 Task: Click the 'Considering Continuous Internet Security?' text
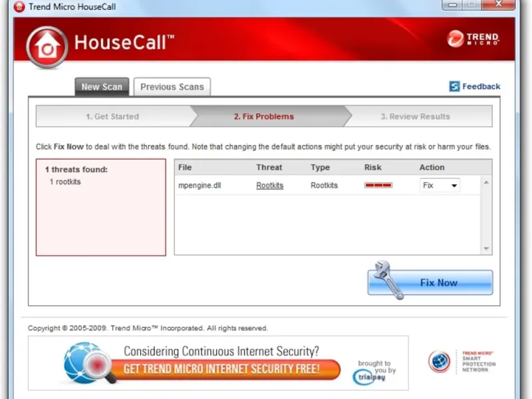[x=221, y=351]
